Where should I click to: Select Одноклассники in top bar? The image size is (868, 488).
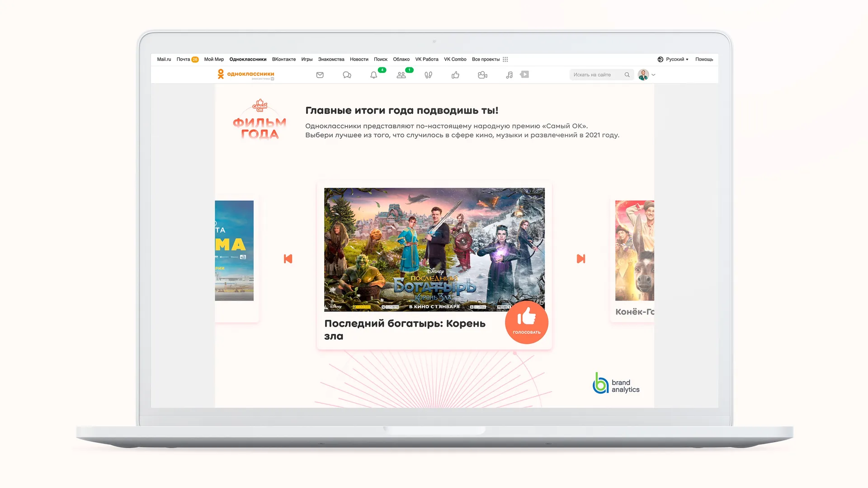point(248,59)
